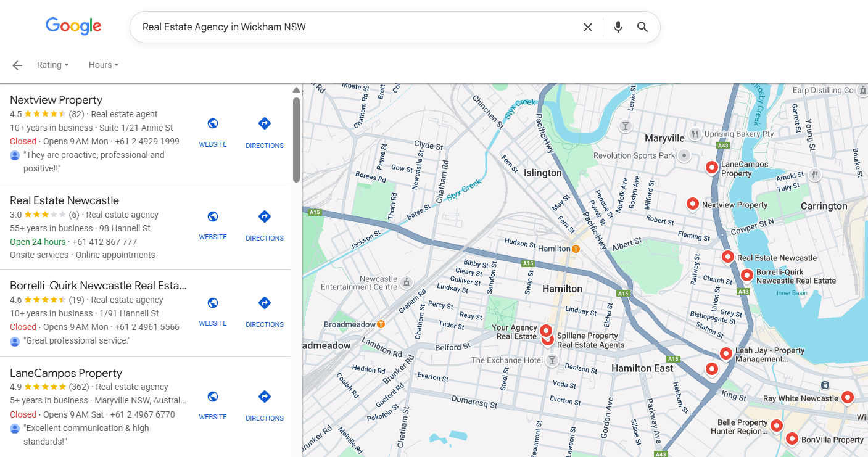The height and width of the screenshot is (457, 868).
Task: Click the Carrington suburb label on map
Action: pyautogui.click(x=824, y=206)
